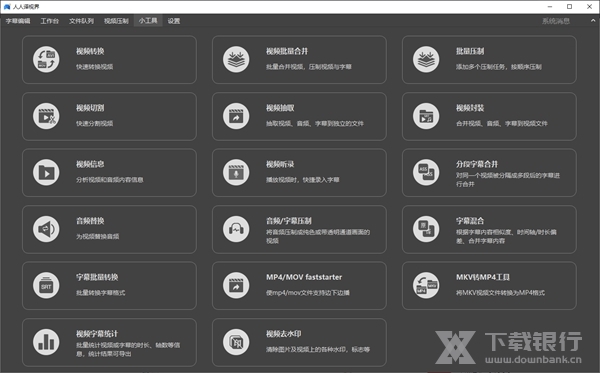The width and height of the screenshot is (600, 373).
Task: Click the 批量转换字幕格式 description
Action: tap(101, 293)
